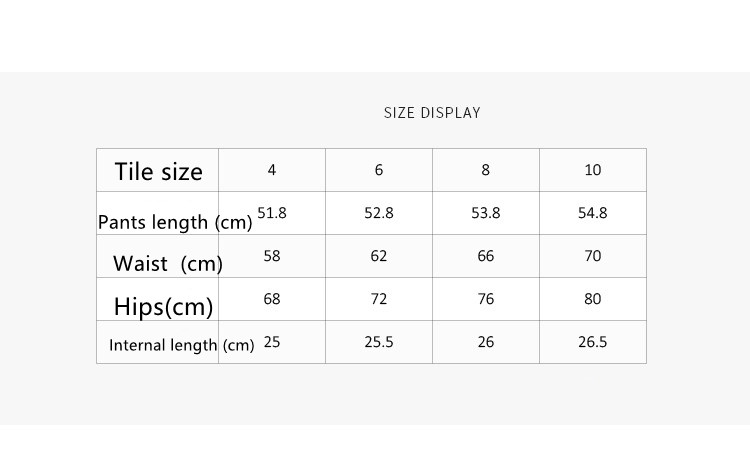Click the size 8 column header
This screenshot has height=456, width=750.
click(x=486, y=170)
